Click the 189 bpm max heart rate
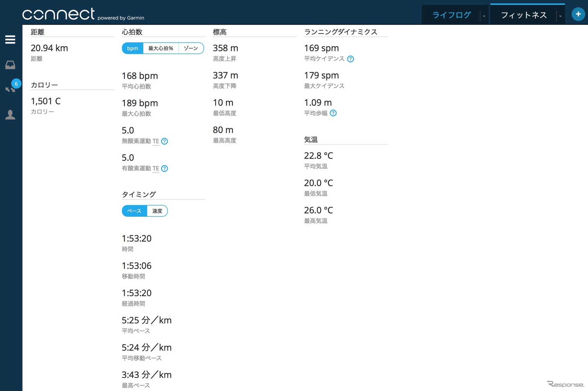588x391 pixels. pyautogui.click(x=140, y=103)
